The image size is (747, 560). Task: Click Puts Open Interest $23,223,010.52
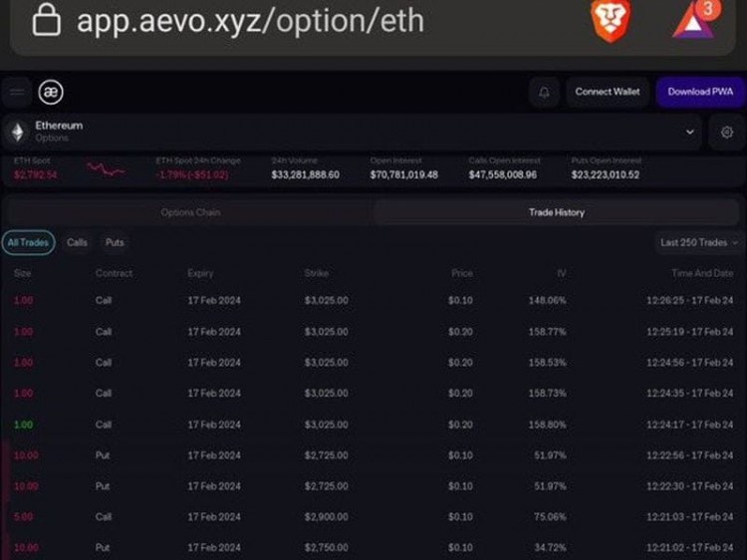(x=606, y=175)
